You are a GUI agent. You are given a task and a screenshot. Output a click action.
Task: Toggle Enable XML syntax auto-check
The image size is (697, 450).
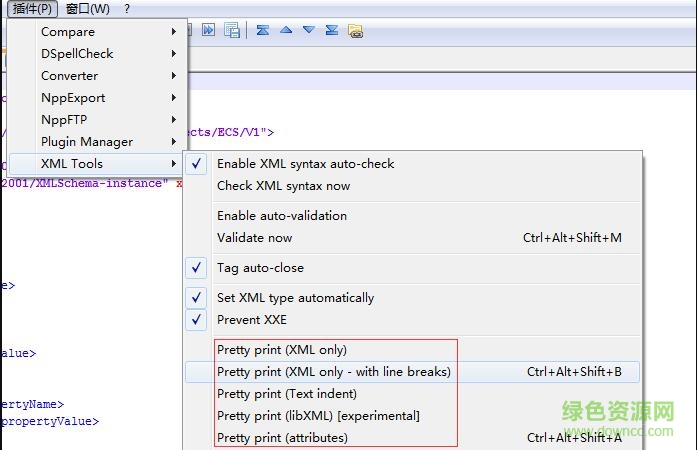coord(305,164)
